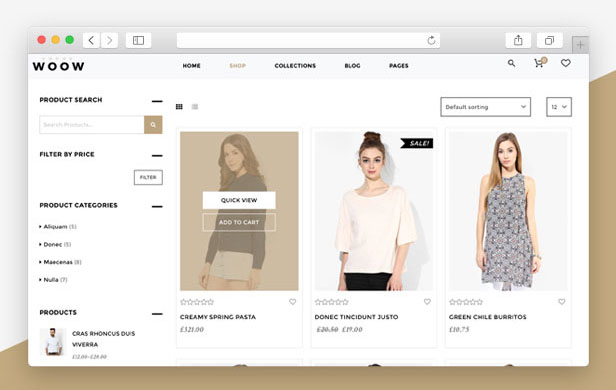The image size is (616, 390).
Task: Click the Quick View button
Action: coord(239,200)
